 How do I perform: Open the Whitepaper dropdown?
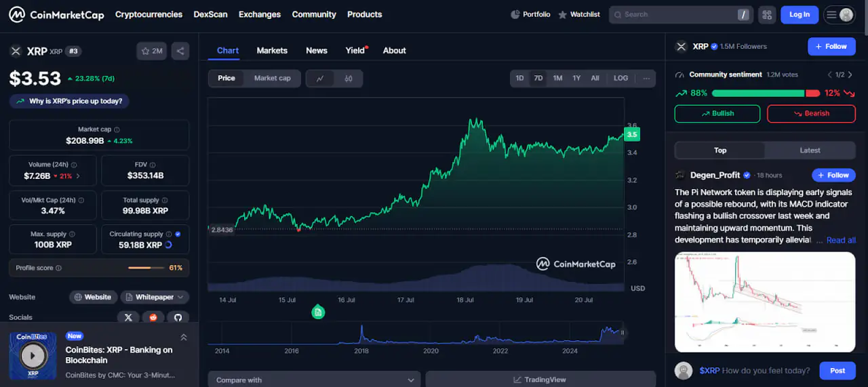point(155,297)
